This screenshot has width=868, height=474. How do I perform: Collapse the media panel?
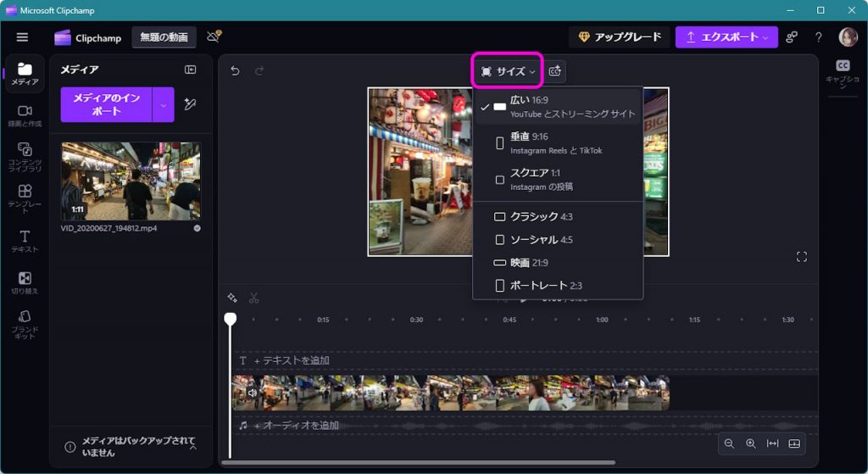[x=191, y=70]
